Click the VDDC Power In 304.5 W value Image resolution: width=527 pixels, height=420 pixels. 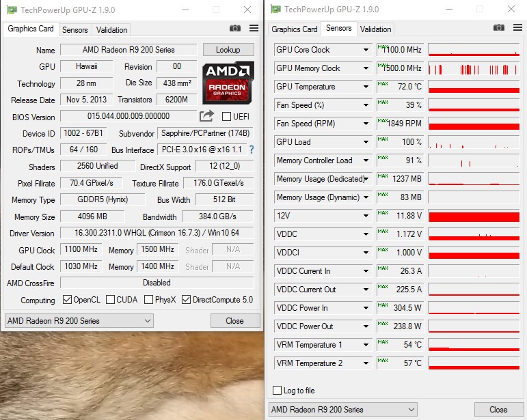click(400, 308)
